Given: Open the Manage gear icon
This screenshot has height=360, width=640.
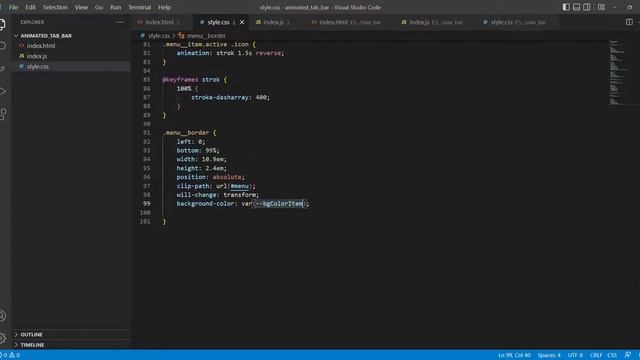Looking at the screenshot, I should pyautogui.click(x=2, y=338).
